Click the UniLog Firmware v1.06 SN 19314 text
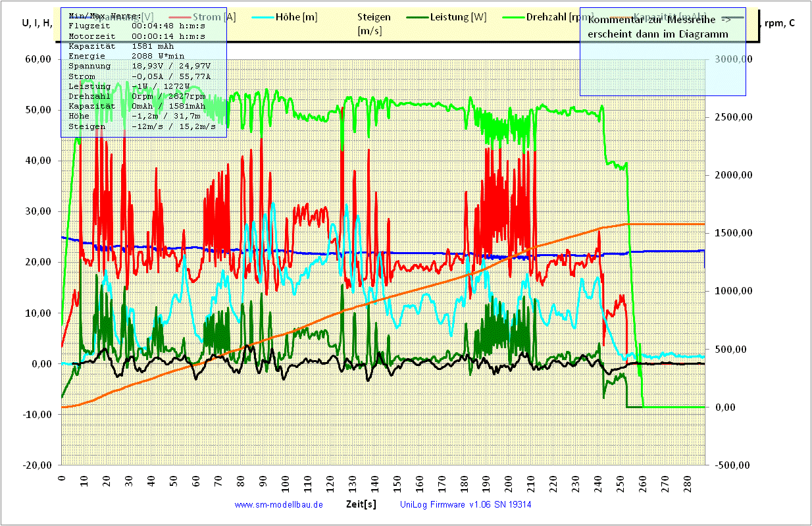812x526 pixels. 465,505
